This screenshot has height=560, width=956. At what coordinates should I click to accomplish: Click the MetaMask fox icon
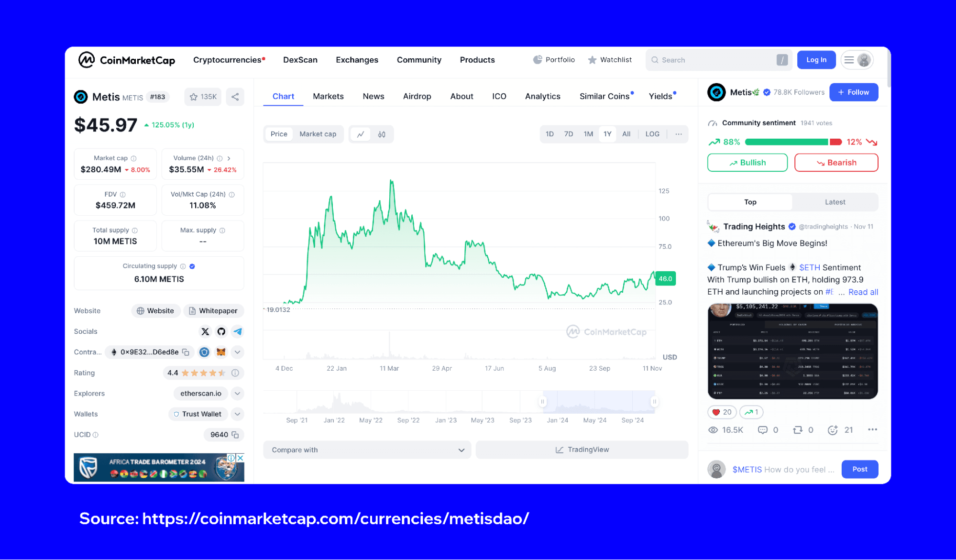(221, 352)
